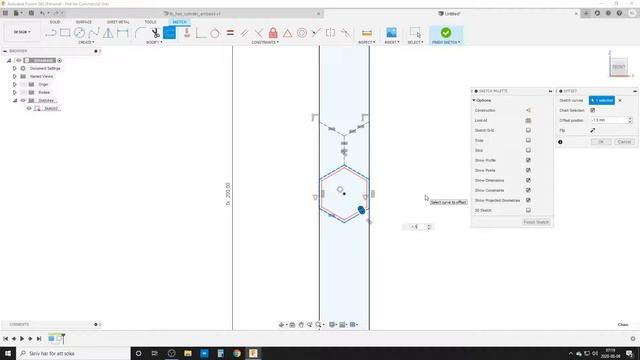Uncheck the Show Dimensions checkbox
Image resolution: width=640 pixels, height=360 pixels.
pos(528,180)
